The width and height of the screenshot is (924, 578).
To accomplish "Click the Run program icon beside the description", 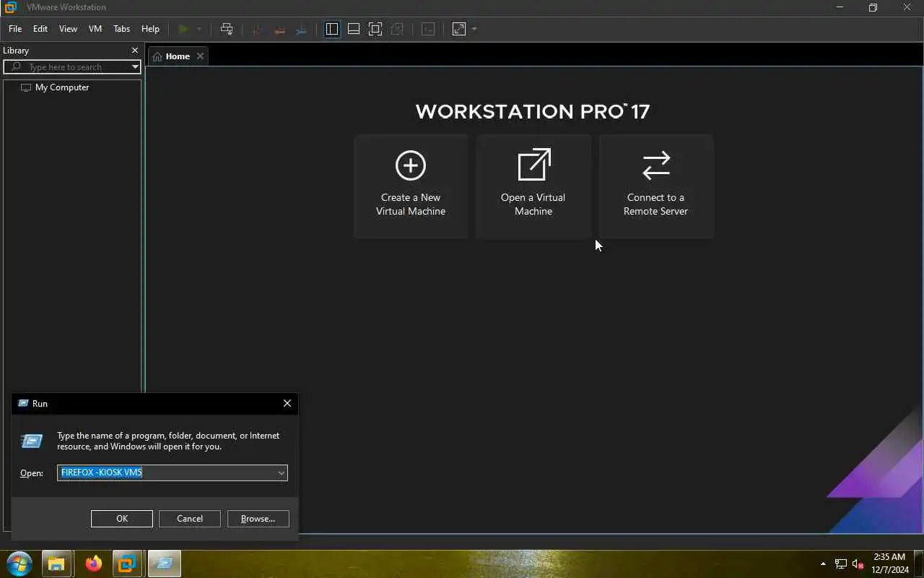I will tap(32, 441).
